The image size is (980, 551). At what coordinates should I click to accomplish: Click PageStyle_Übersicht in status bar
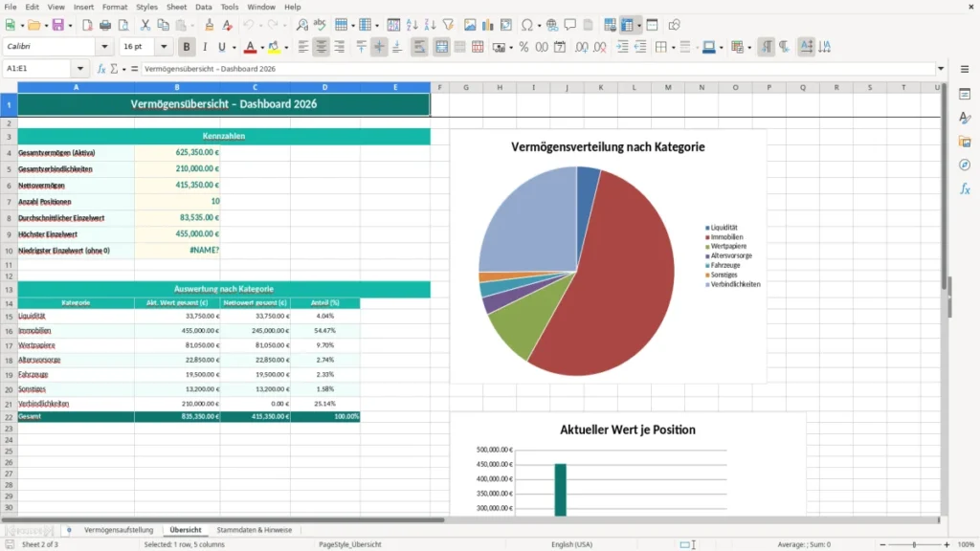[x=350, y=544]
